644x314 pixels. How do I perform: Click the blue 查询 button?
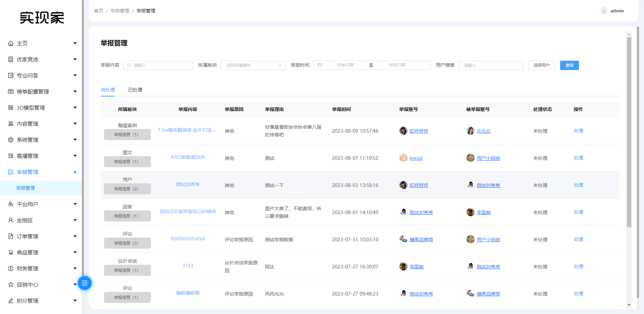point(570,65)
